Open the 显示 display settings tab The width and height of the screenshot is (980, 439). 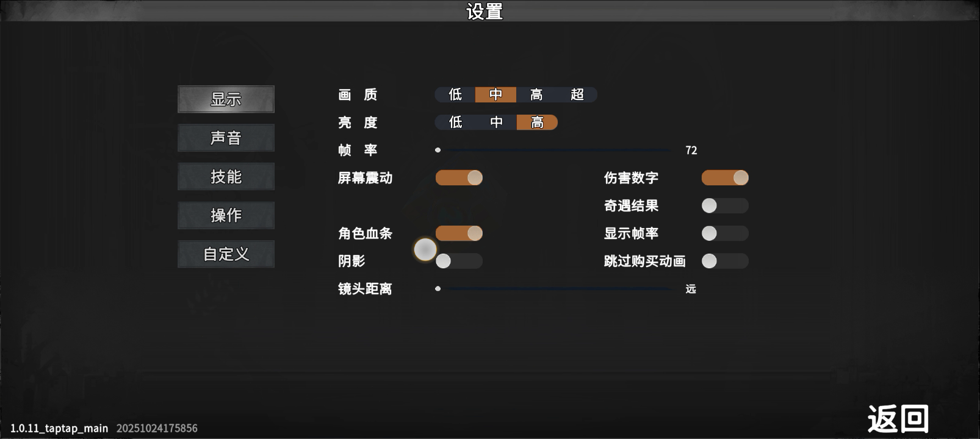pos(226,99)
